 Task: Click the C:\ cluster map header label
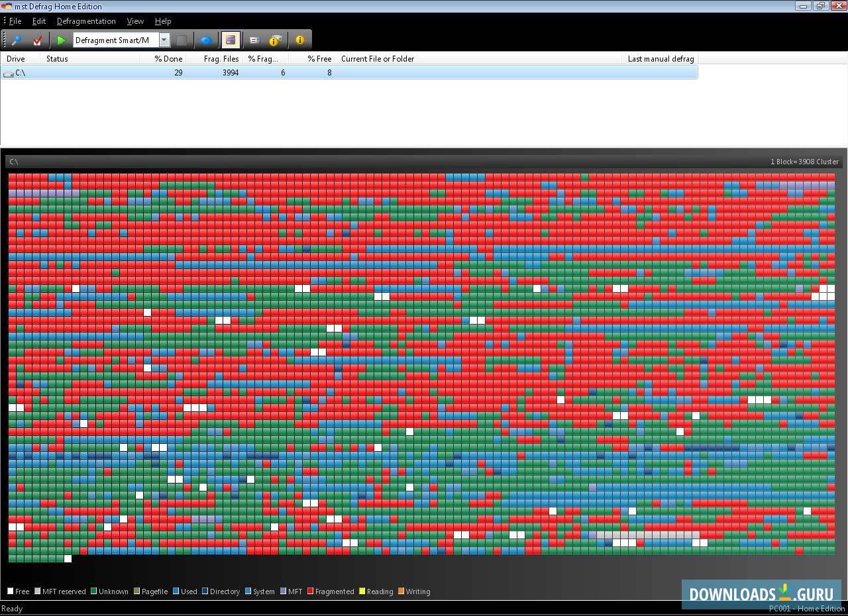[x=14, y=162]
